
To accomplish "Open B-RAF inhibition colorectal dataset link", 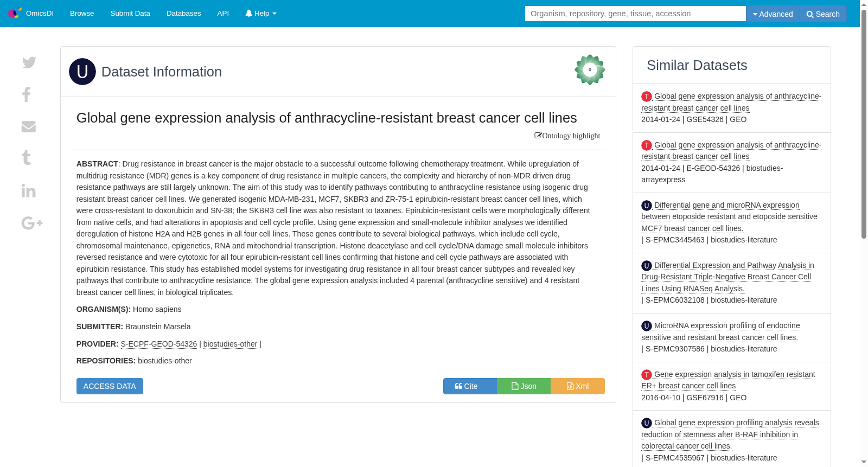I will click(x=730, y=434).
